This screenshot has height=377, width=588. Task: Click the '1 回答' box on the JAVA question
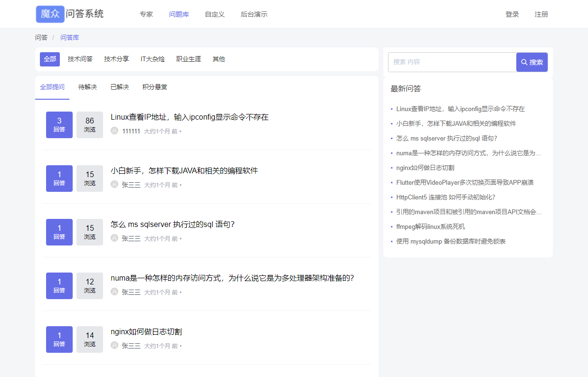coord(59,179)
